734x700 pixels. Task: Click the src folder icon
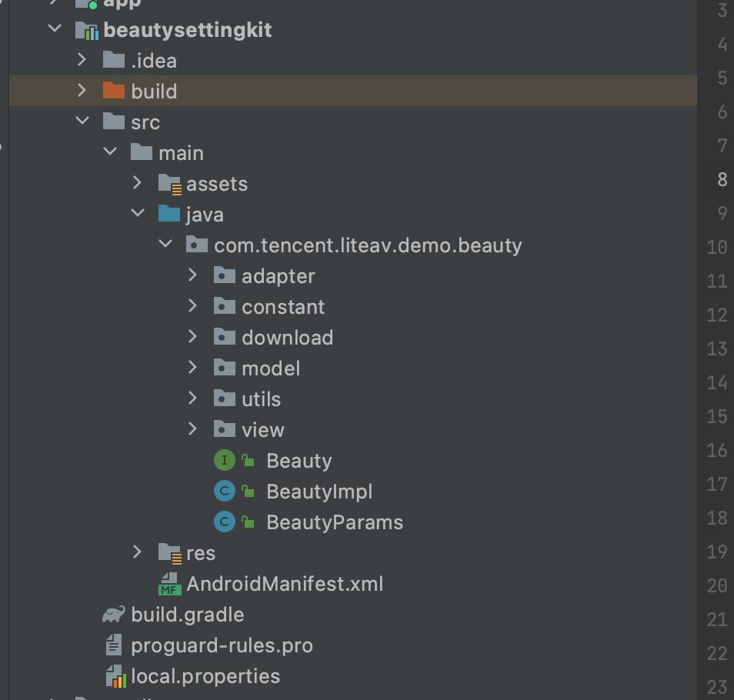(114, 122)
